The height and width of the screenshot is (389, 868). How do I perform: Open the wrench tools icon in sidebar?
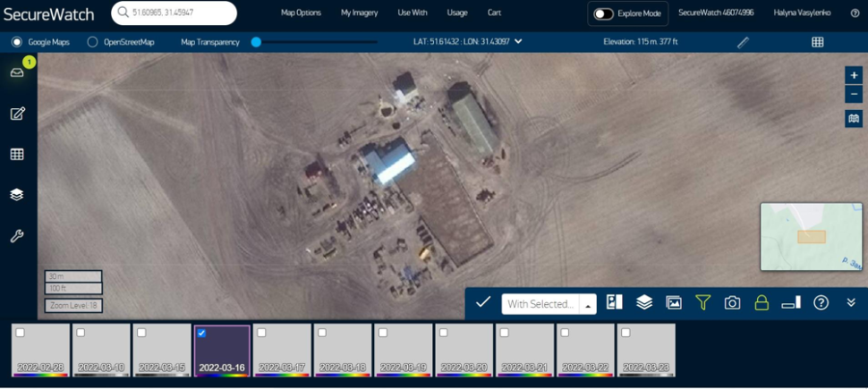[17, 236]
